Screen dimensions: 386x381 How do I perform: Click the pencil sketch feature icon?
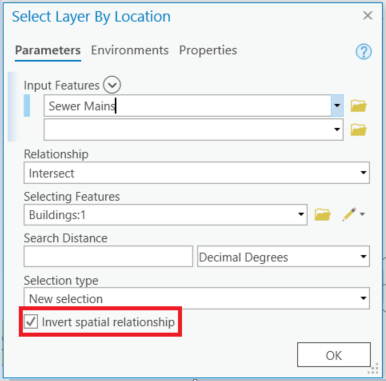(x=349, y=214)
